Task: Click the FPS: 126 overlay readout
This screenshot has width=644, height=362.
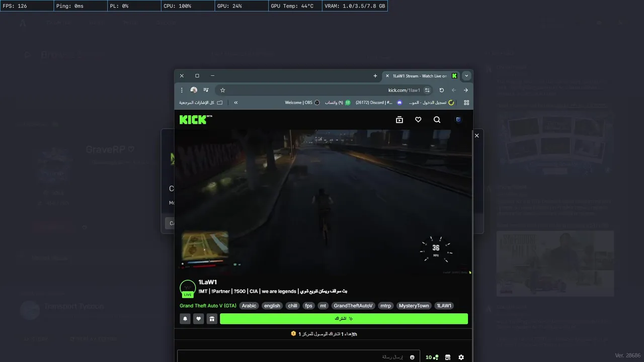Action: click(27, 6)
